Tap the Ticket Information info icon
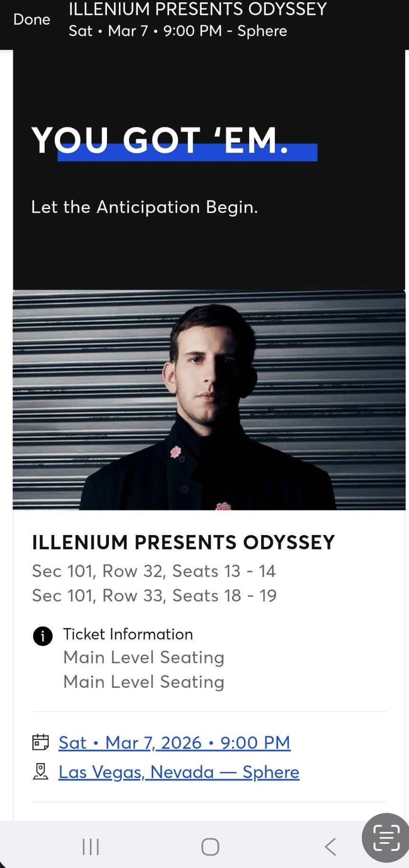 pos(42,636)
